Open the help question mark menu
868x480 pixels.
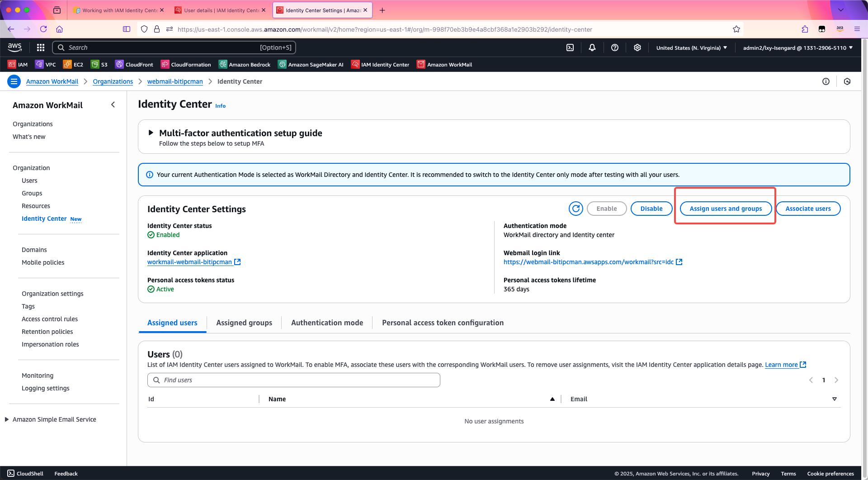click(x=615, y=48)
